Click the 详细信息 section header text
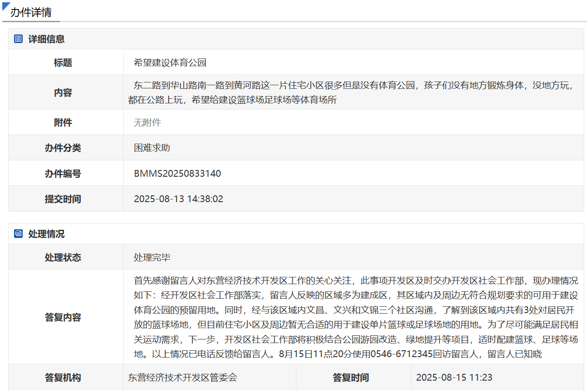 [x=46, y=39]
